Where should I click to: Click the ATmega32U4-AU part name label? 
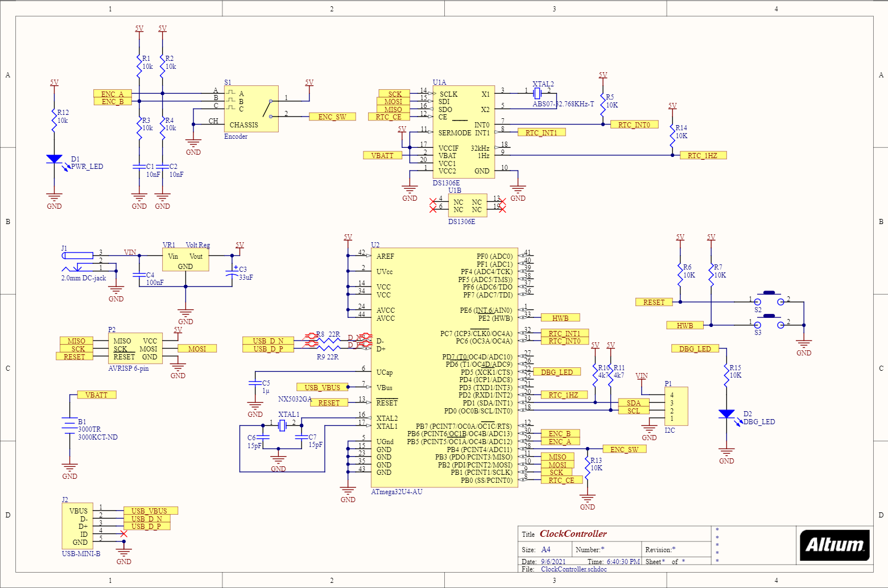pyautogui.click(x=397, y=492)
